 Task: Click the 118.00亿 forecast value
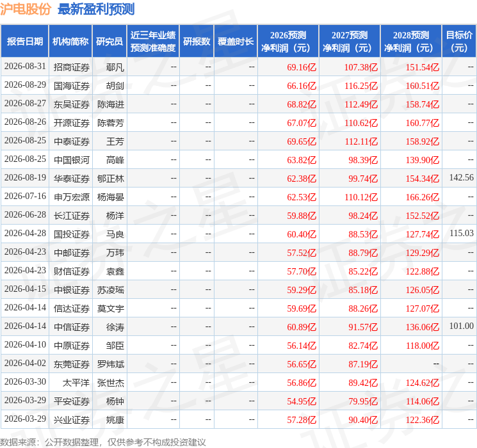423,346
